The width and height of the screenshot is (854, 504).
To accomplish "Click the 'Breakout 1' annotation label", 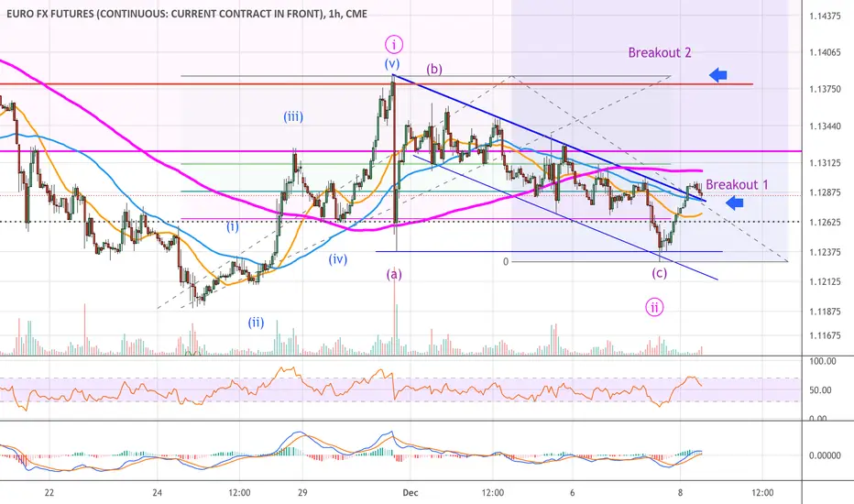I will pyautogui.click(x=737, y=185).
